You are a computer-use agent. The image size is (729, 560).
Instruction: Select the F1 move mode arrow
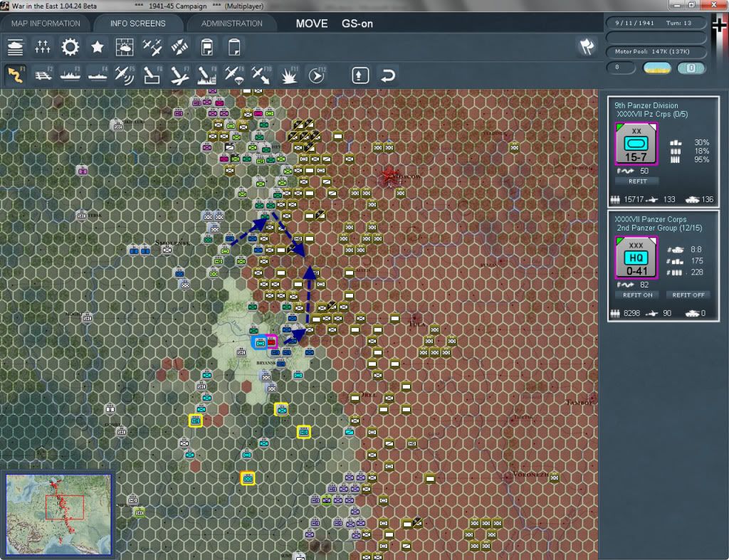(16, 75)
